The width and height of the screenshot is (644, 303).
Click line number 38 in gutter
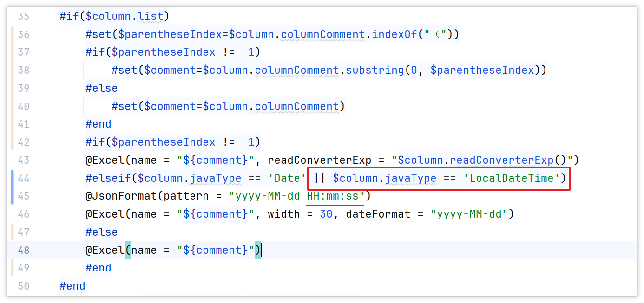(x=24, y=71)
